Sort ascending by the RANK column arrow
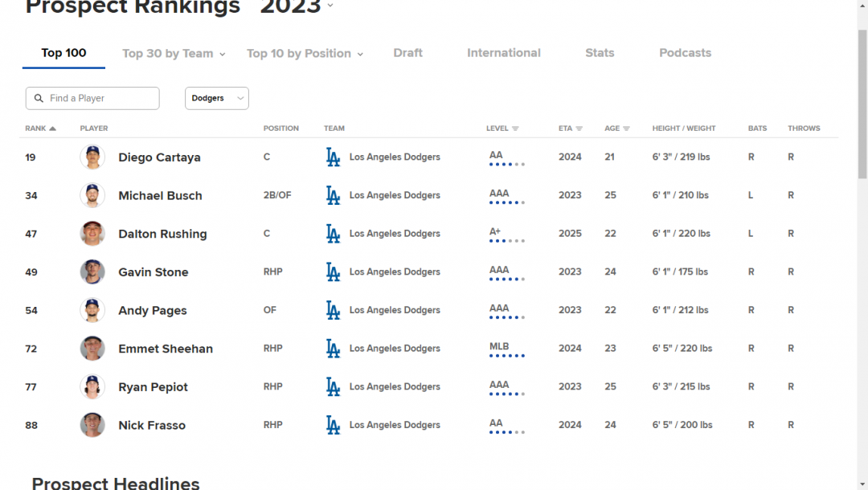 (52, 129)
